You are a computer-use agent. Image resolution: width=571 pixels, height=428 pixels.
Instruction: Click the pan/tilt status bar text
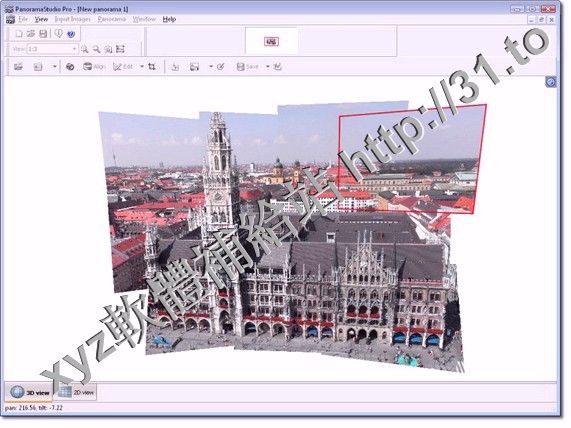click(x=34, y=408)
